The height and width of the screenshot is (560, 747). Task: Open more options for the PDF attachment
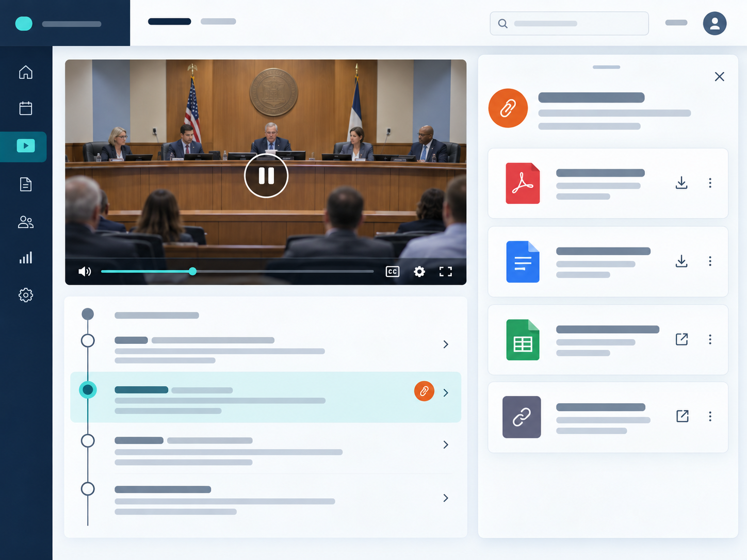click(x=710, y=183)
